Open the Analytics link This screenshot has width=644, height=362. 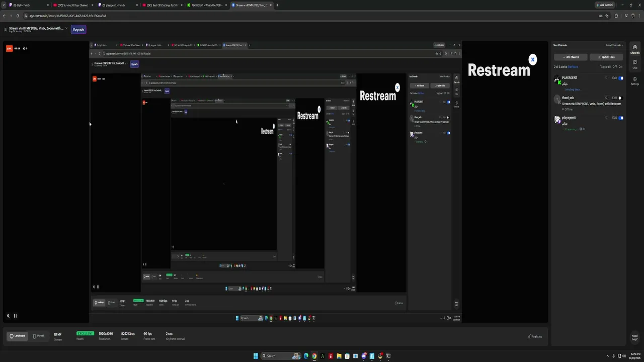tap(535, 336)
